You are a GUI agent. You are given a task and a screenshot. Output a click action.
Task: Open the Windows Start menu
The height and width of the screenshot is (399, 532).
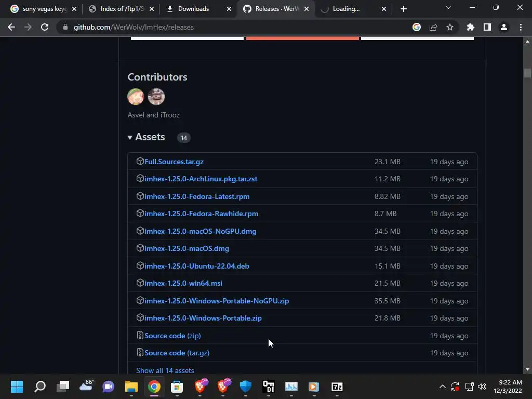pos(17,387)
